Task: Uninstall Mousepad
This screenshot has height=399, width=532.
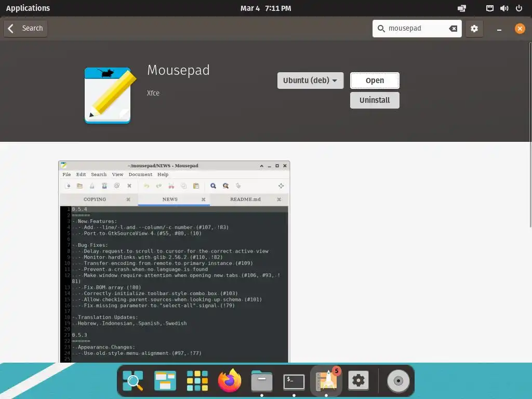Action: [375, 100]
